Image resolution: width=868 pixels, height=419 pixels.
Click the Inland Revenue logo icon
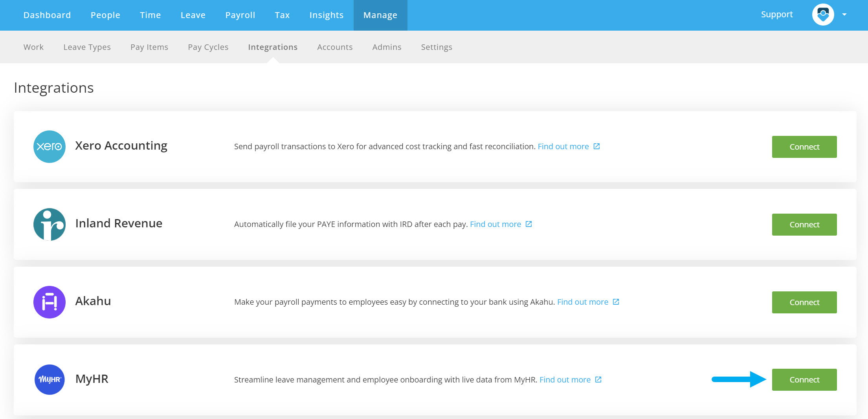50,224
